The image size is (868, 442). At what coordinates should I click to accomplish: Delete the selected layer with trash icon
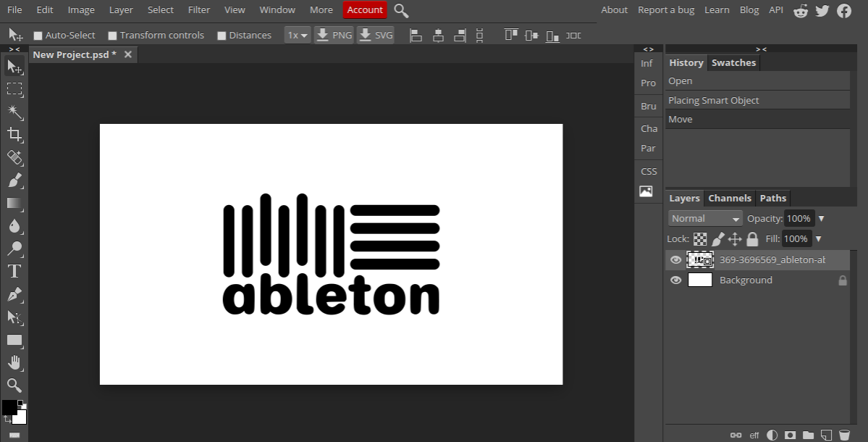[844, 435]
